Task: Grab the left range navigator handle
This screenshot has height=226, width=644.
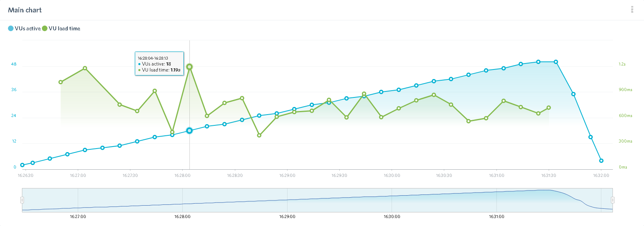Action: click(x=22, y=200)
